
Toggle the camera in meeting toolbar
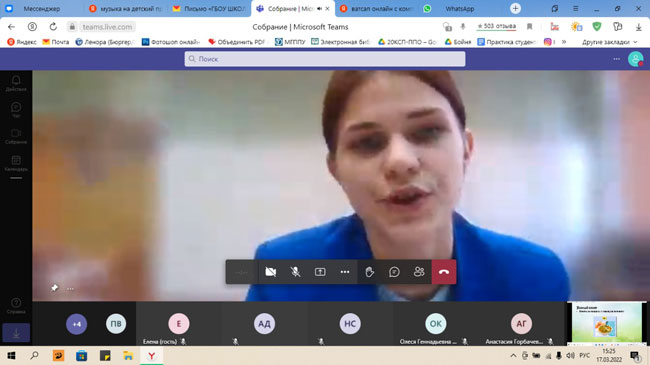pos(270,272)
